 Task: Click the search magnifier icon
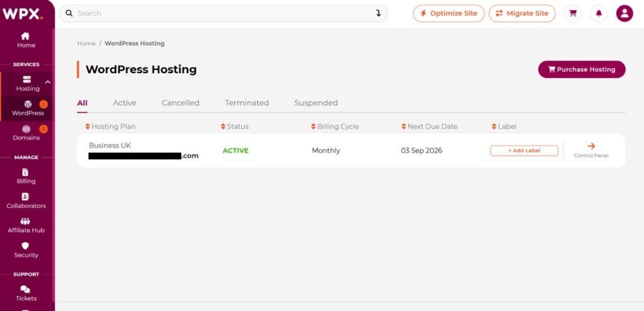click(x=69, y=13)
